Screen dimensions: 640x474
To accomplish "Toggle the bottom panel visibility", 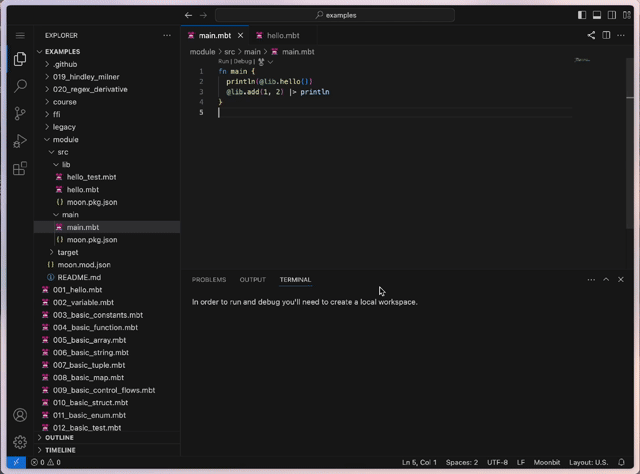I will click(597, 15).
